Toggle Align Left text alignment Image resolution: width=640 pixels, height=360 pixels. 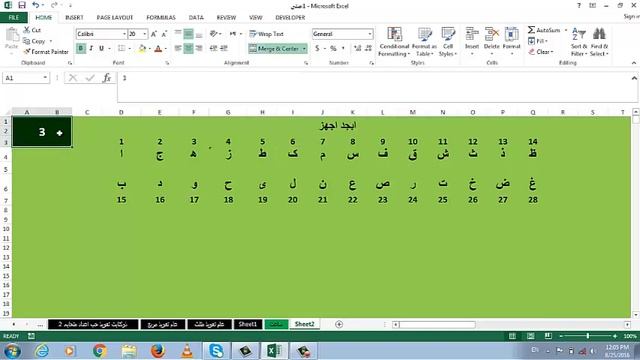(178, 48)
